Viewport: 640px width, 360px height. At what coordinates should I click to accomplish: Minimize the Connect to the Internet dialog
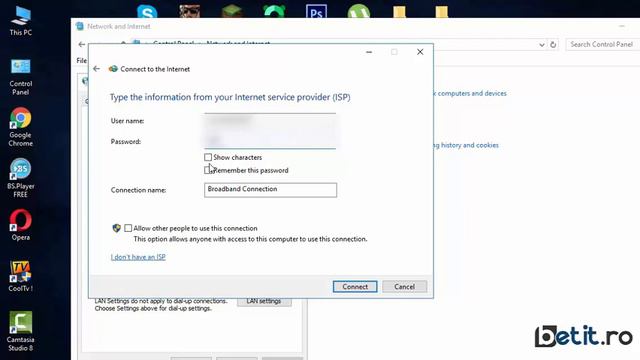point(369,52)
